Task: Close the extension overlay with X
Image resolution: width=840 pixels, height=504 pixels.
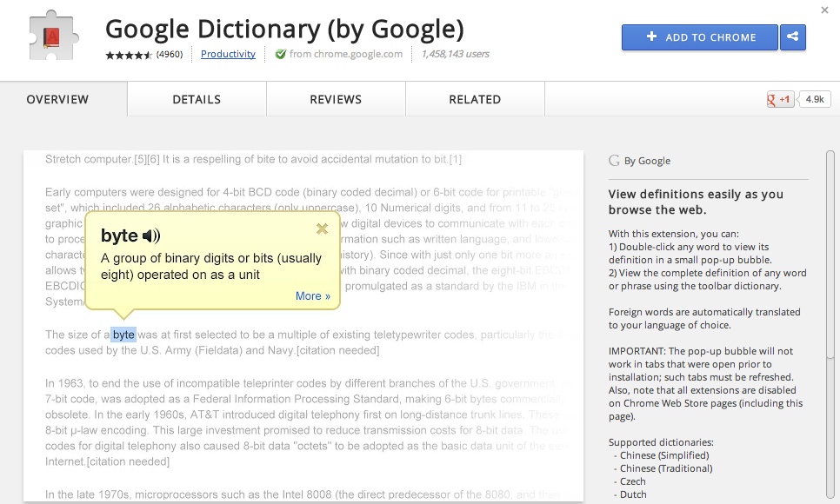Action: click(824, 10)
